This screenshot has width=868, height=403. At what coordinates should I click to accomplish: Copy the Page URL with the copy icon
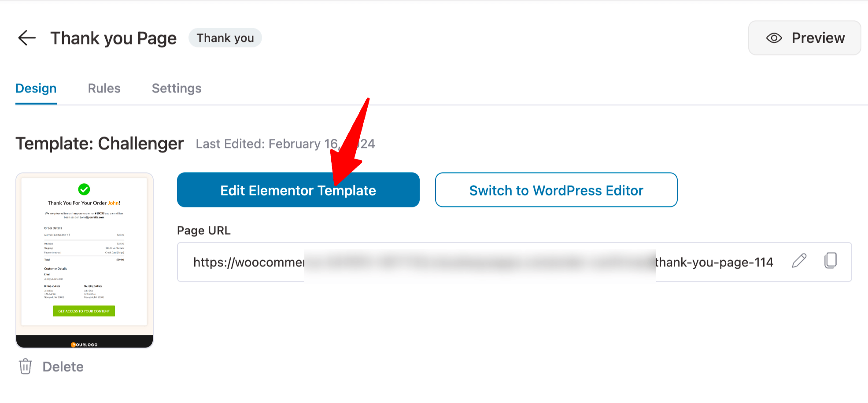(x=831, y=261)
